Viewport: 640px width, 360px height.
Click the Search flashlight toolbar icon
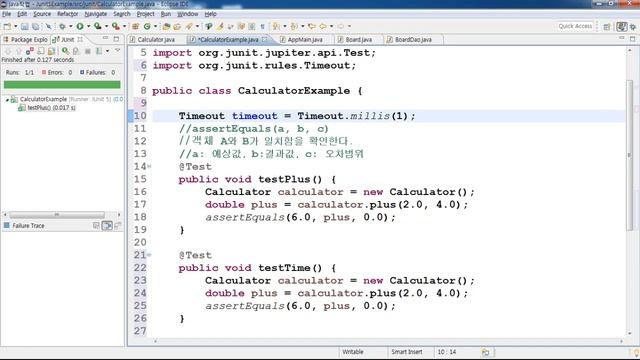(189, 27)
